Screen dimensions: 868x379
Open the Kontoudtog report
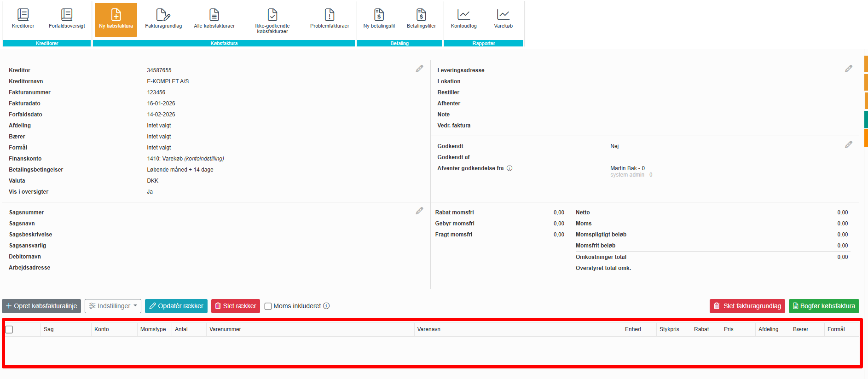pos(463,19)
